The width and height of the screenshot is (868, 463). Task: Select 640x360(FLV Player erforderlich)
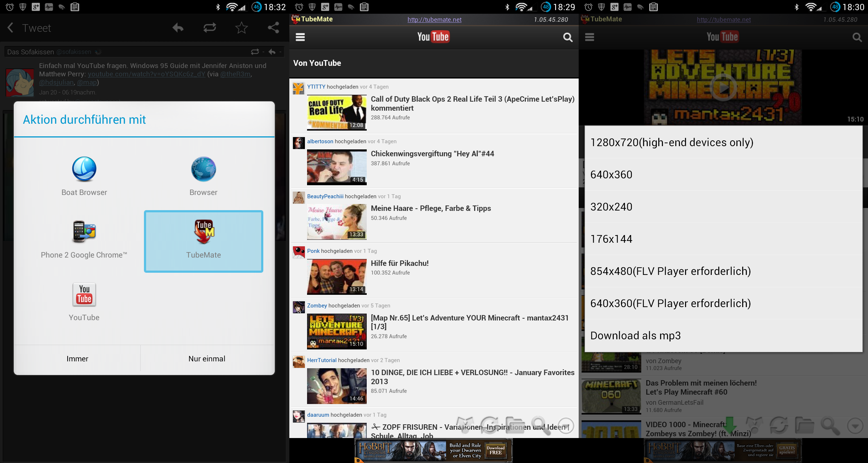coord(723,303)
